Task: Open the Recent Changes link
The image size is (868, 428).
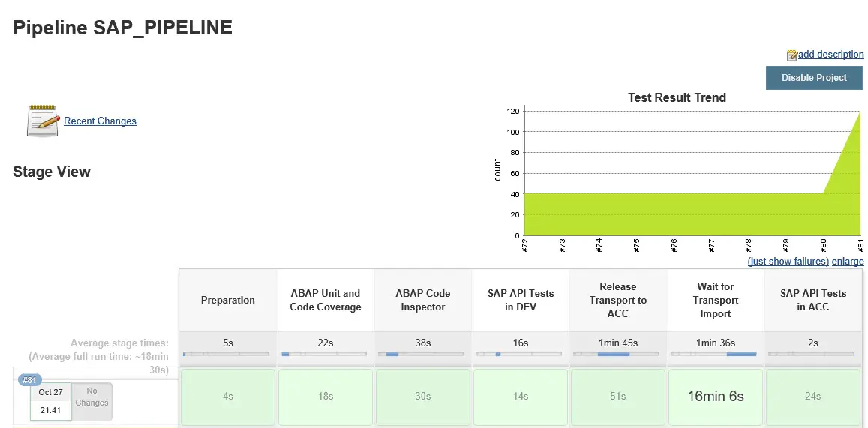Action: click(100, 121)
